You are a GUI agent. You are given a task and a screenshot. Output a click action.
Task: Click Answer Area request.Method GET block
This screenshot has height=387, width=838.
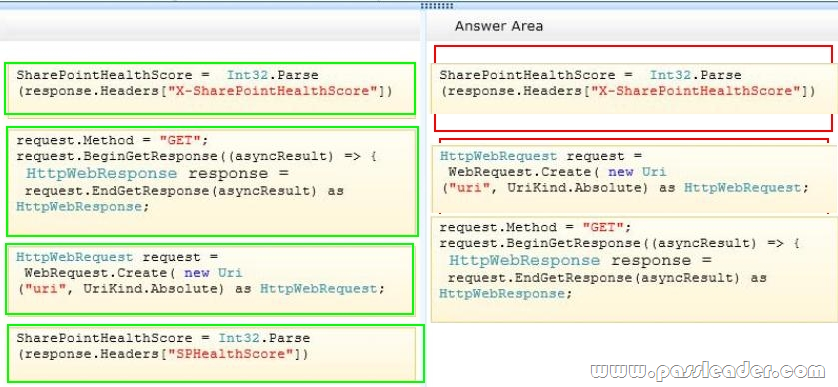[x=634, y=268]
